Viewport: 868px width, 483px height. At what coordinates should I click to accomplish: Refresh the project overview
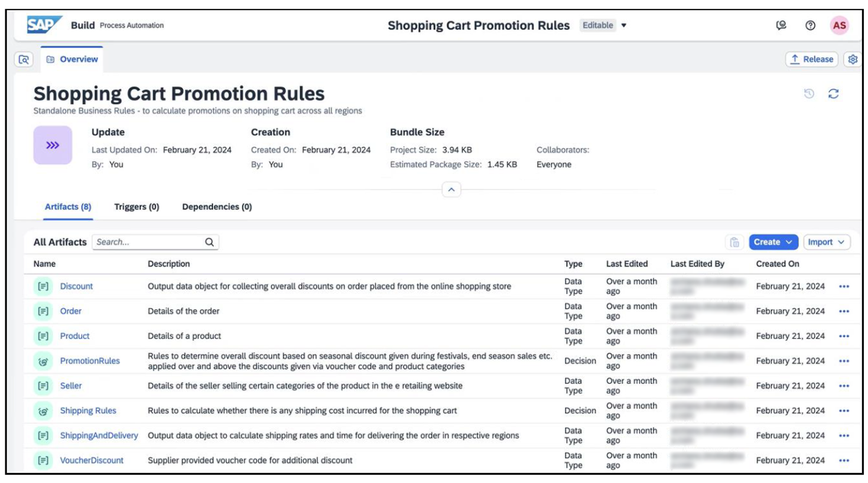pyautogui.click(x=833, y=93)
